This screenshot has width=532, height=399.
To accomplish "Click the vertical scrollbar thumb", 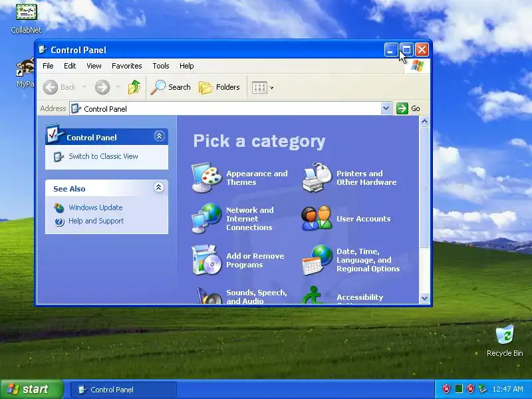I will pyautogui.click(x=424, y=188).
